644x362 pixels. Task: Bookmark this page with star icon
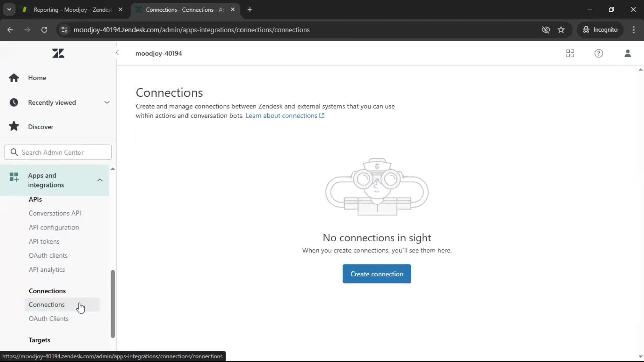(561, 30)
